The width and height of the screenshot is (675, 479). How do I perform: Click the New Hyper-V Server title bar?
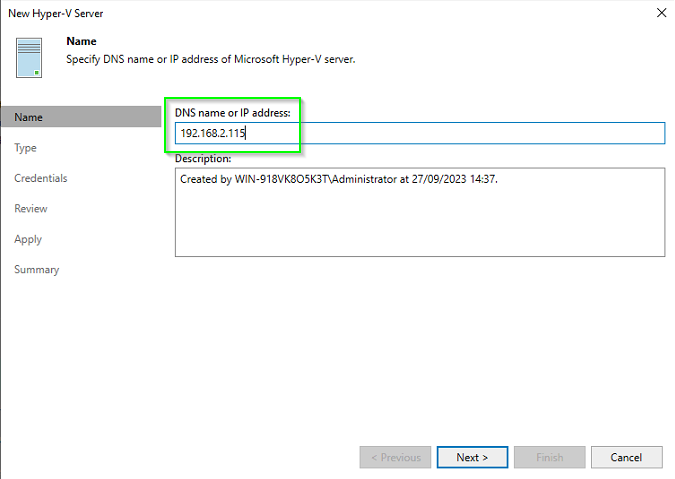pos(56,13)
